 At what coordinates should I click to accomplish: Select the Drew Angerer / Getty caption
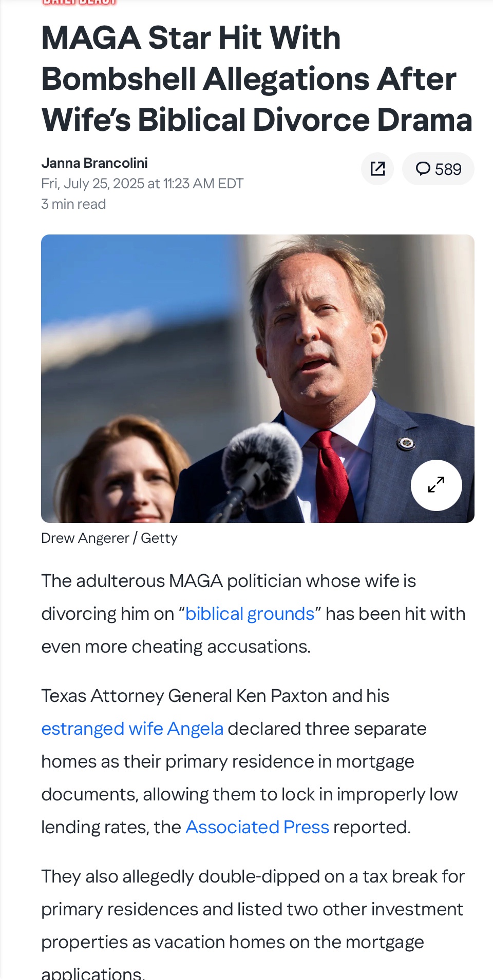[x=109, y=538]
